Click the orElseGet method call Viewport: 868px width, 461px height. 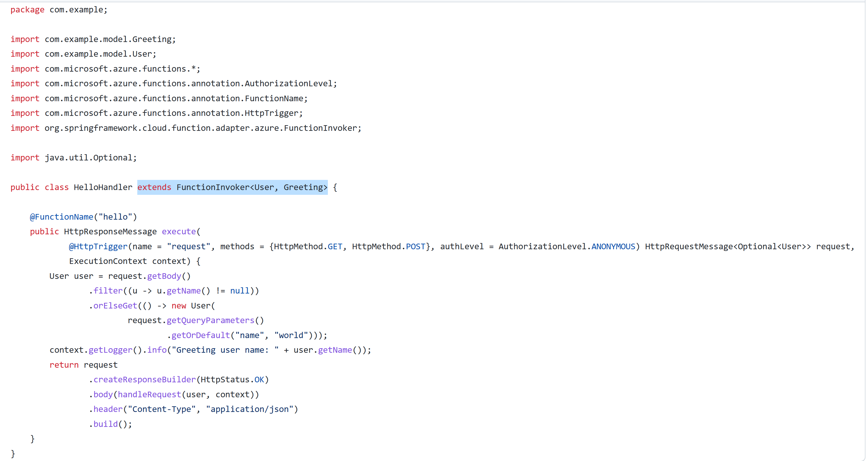click(x=115, y=306)
